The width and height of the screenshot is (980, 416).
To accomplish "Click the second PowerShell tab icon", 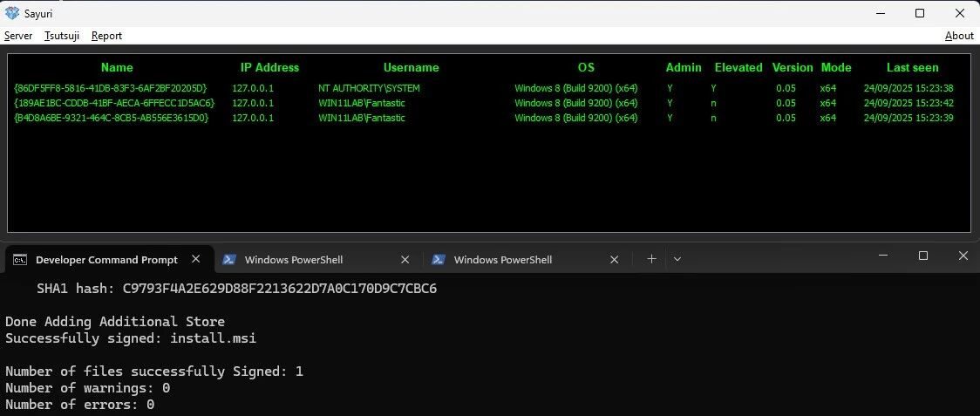I will coord(439,260).
